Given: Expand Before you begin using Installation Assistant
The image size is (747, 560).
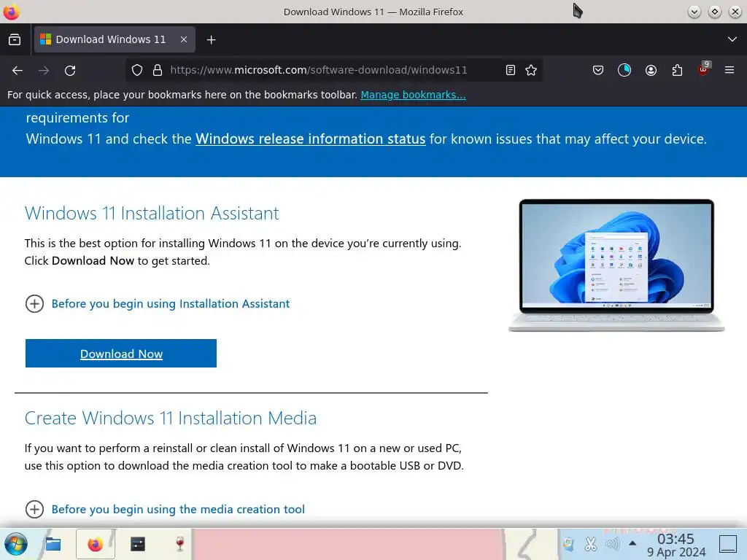Looking at the screenshot, I should coord(158,304).
